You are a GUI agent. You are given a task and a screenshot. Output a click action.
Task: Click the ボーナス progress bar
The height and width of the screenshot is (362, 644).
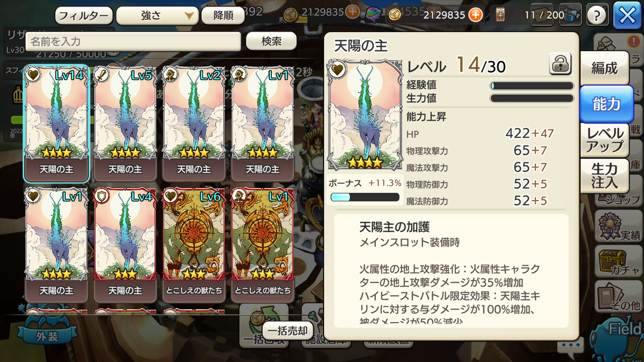365,197
